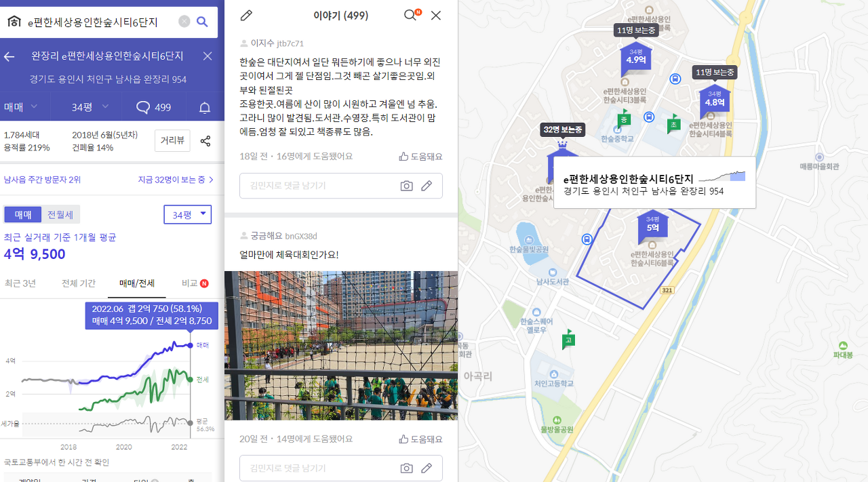Switch to 매매/전세 tab
Image resolution: width=868 pixels, height=482 pixels.
coord(137,283)
